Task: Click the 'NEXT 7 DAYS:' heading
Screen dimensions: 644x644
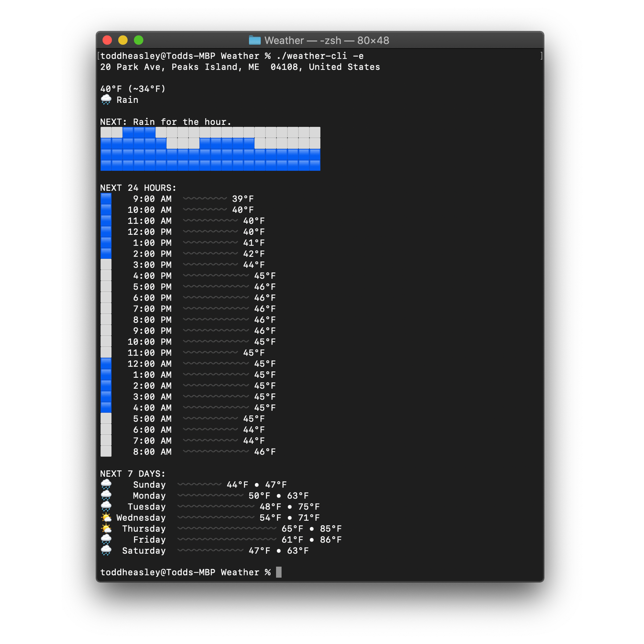Action: click(133, 474)
